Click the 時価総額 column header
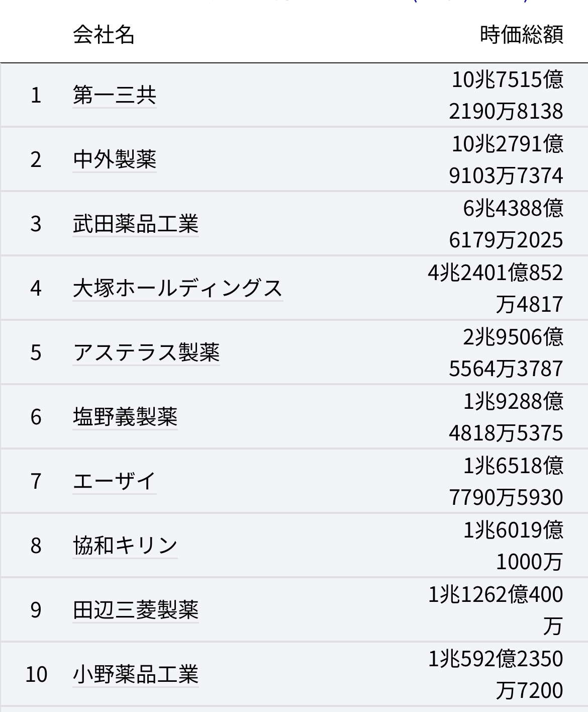Image resolution: width=588 pixels, height=712 pixels. (521, 35)
